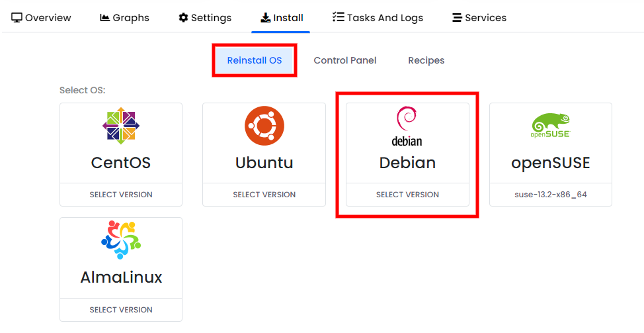Open Ubuntu Select Version dropdown

click(x=264, y=195)
